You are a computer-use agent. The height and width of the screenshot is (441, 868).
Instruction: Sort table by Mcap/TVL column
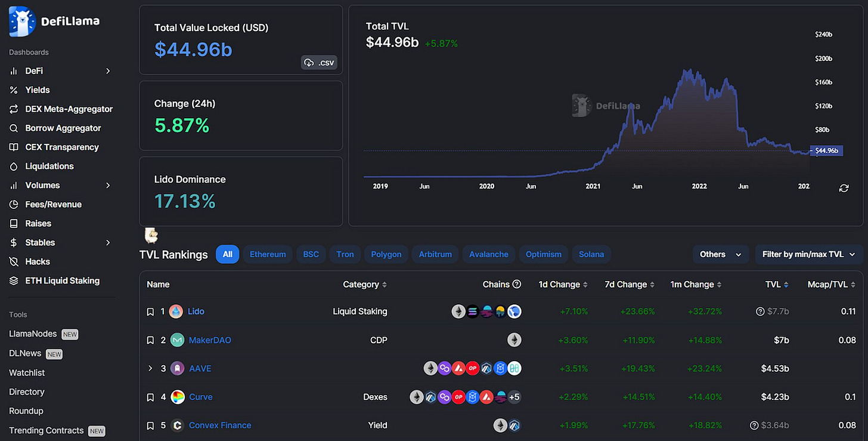pos(832,285)
